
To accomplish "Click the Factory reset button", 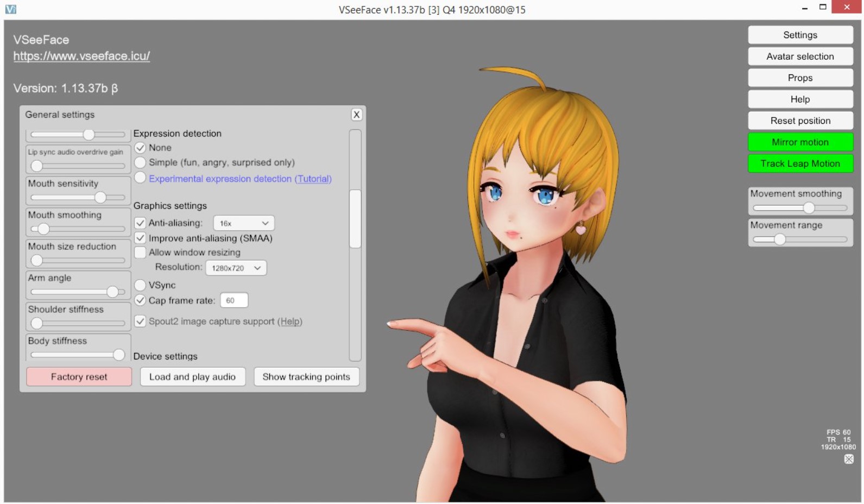I will pyautogui.click(x=79, y=377).
